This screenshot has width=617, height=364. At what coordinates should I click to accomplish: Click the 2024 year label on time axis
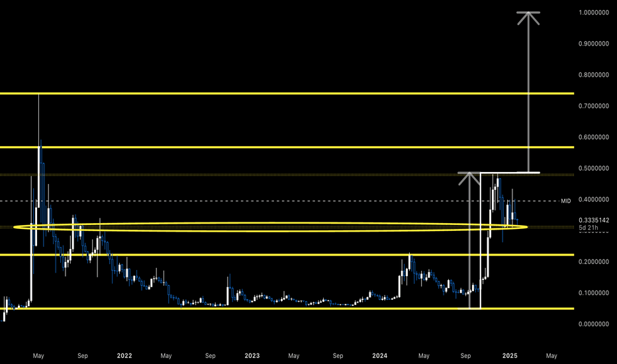380,356
